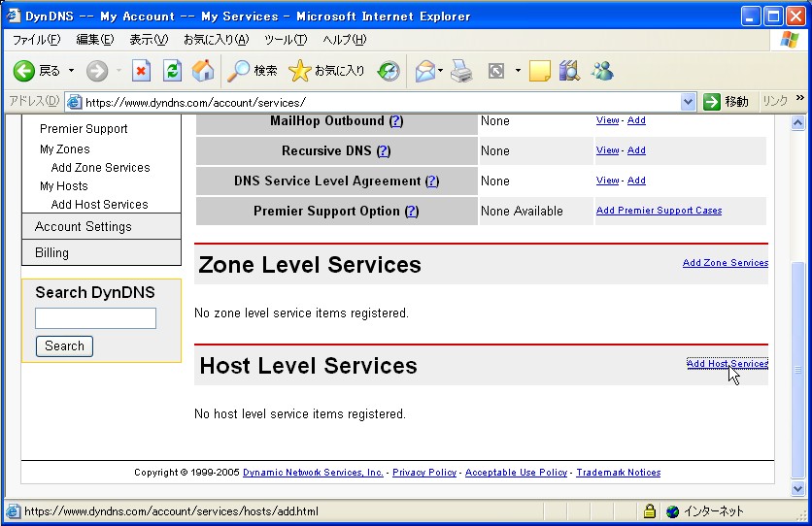Image resolution: width=812 pixels, height=526 pixels.
Task: Open the Trademark Notices footer link
Action: pyautogui.click(x=619, y=473)
